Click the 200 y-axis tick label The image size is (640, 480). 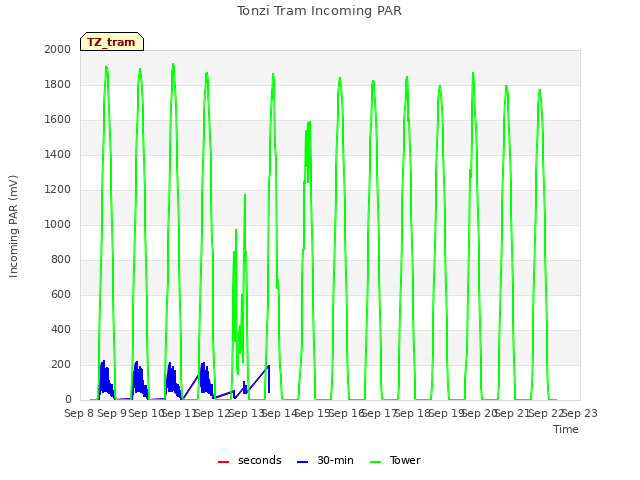click(61, 364)
